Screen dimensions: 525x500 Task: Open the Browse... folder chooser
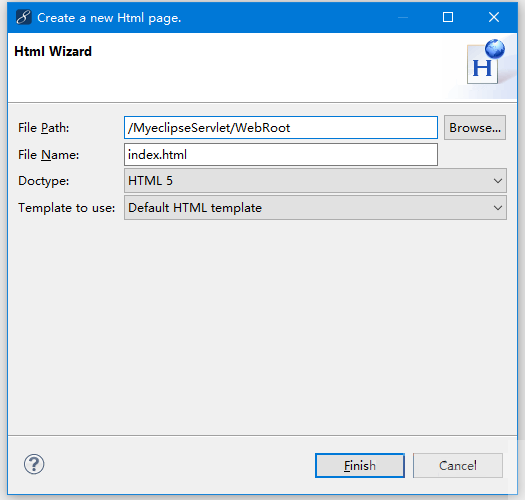coord(475,128)
